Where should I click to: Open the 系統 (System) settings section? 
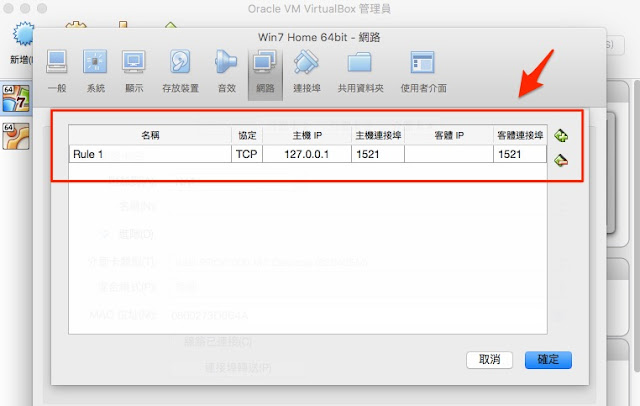click(x=95, y=72)
